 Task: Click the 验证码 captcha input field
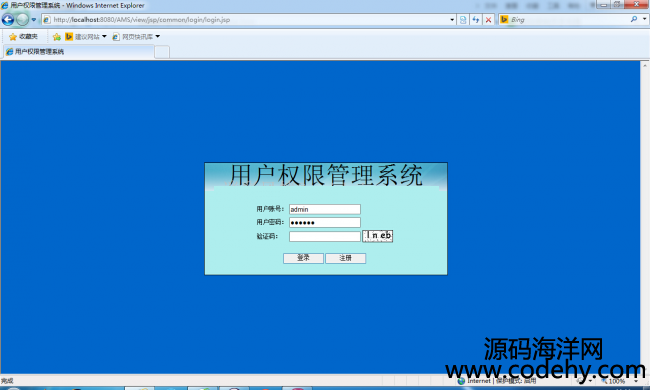tap(325, 236)
